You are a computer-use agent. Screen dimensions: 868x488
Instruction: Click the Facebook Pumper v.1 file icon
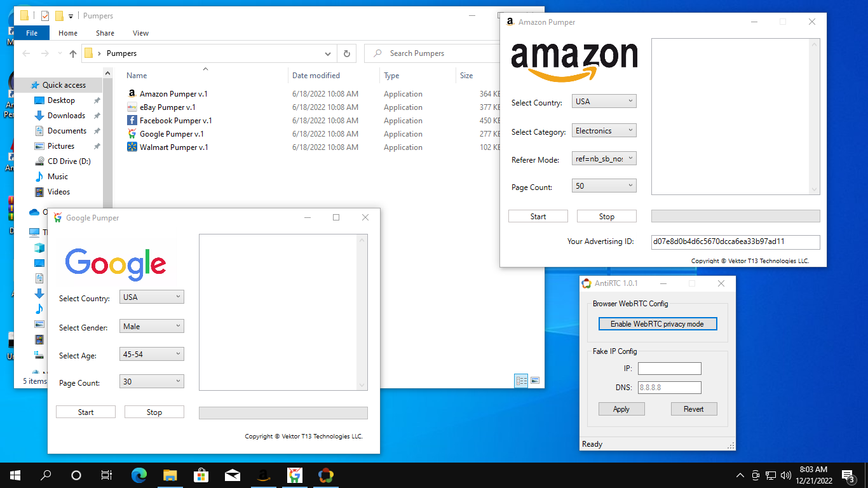132,121
